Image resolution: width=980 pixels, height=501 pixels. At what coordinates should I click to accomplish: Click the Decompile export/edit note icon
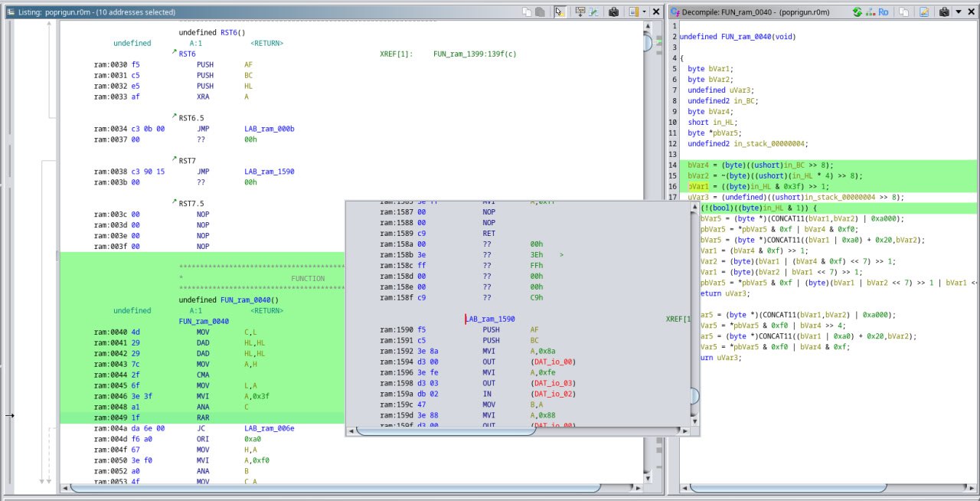pos(924,12)
